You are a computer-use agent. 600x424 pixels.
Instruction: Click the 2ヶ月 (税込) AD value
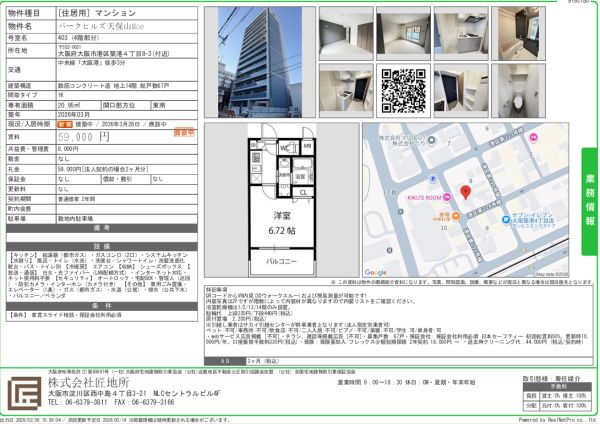click(263, 361)
